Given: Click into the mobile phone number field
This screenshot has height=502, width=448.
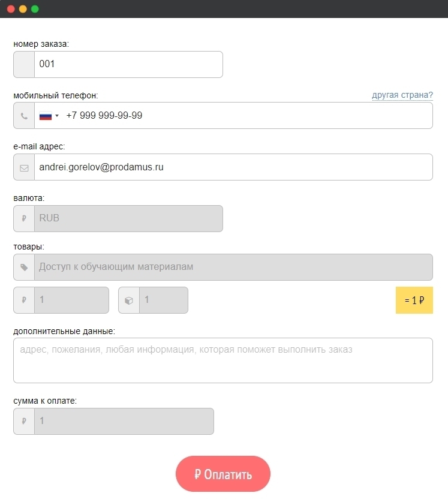Looking at the screenshot, I should point(246,116).
